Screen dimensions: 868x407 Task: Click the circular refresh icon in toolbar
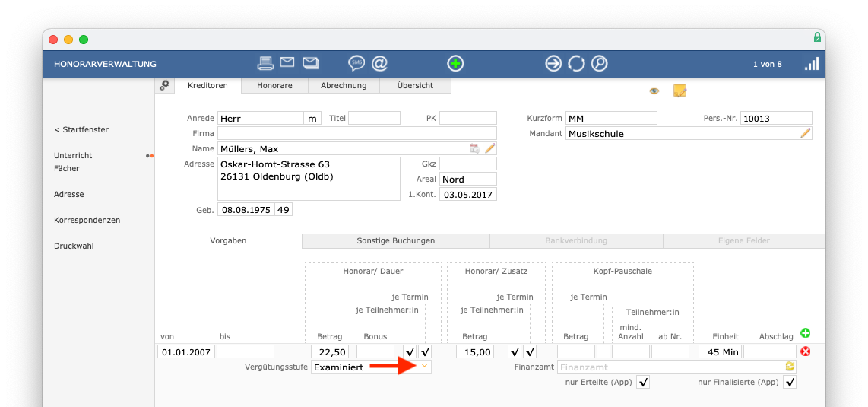(576, 64)
